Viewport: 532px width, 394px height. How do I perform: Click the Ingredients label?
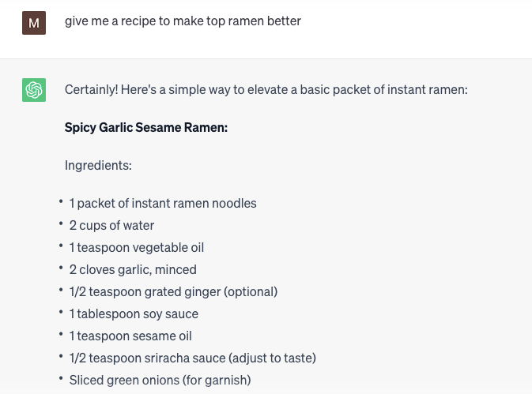[x=98, y=165]
